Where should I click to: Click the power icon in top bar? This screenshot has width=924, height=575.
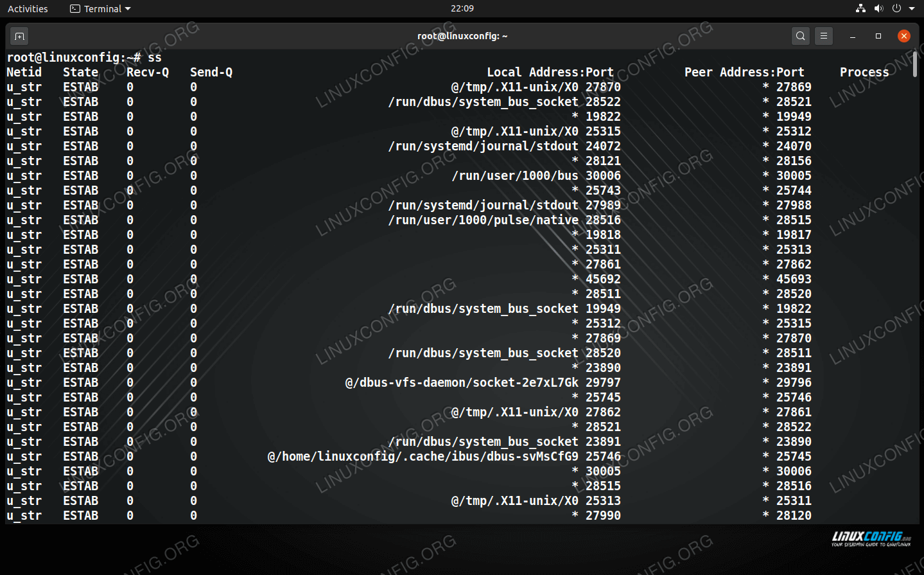pyautogui.click(x=896, y=8)
